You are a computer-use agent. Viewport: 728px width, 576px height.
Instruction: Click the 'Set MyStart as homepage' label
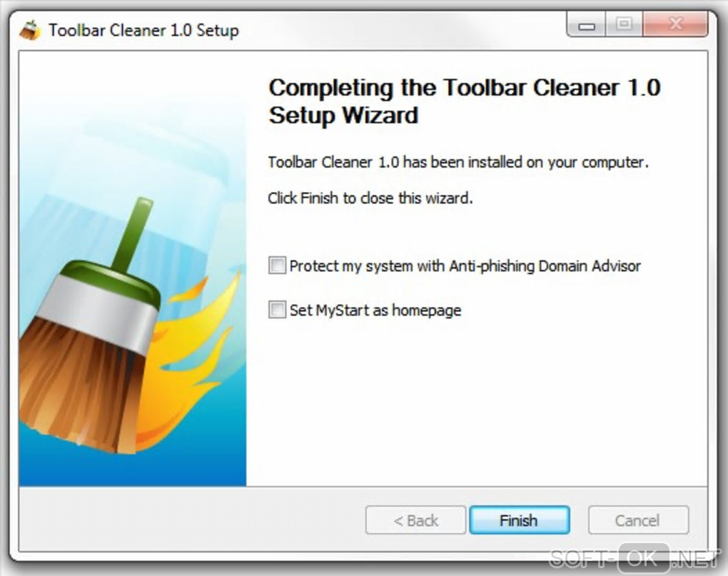[375, 310]
